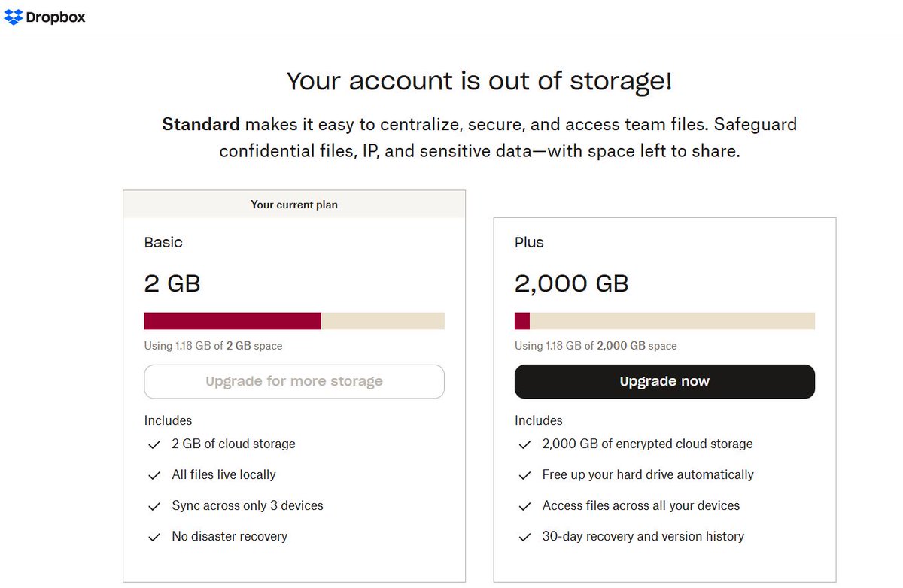Click checkmark beside 2 GB of cloud storage

(x=154, y=444)
